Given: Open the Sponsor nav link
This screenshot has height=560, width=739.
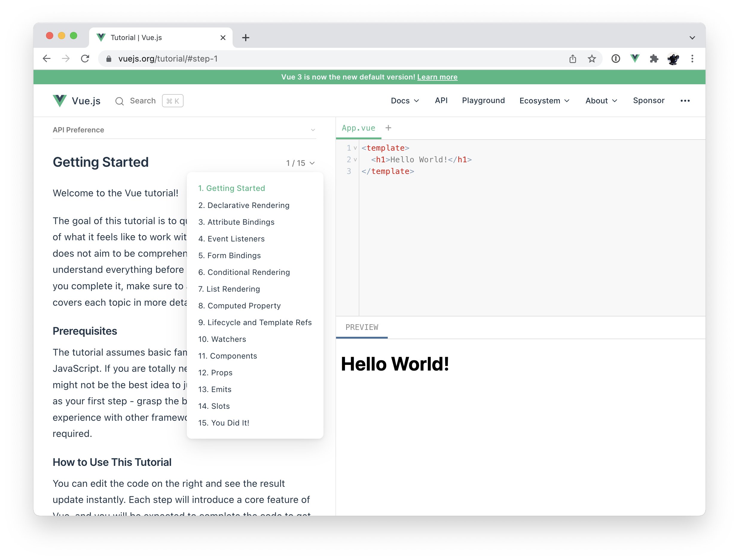Looking at the screenshot, I should pos(648,100).
